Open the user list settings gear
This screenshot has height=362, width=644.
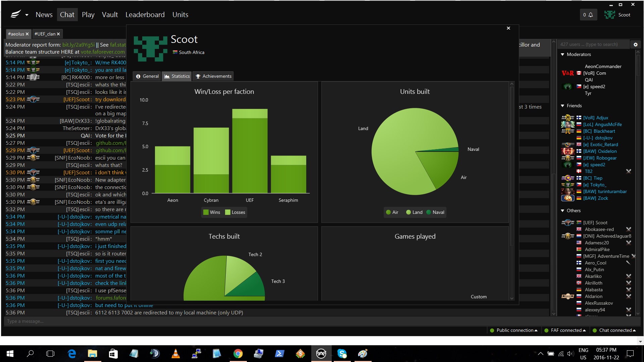[x=635, y=44]
